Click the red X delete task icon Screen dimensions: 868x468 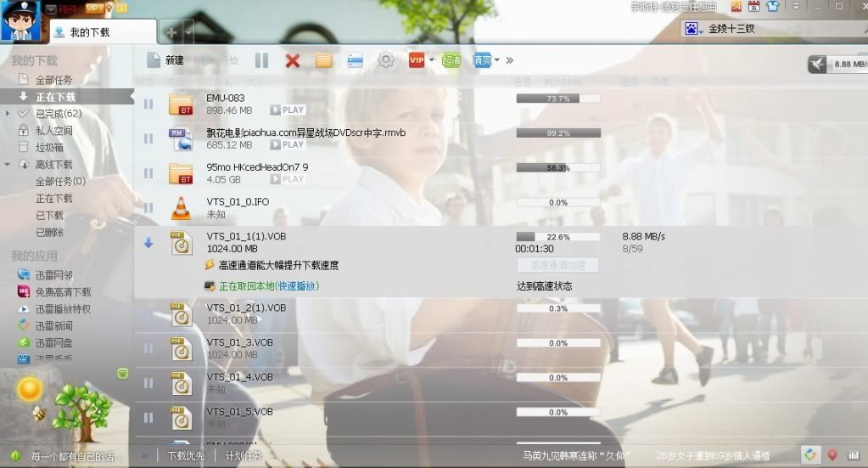tap(293, 60)
